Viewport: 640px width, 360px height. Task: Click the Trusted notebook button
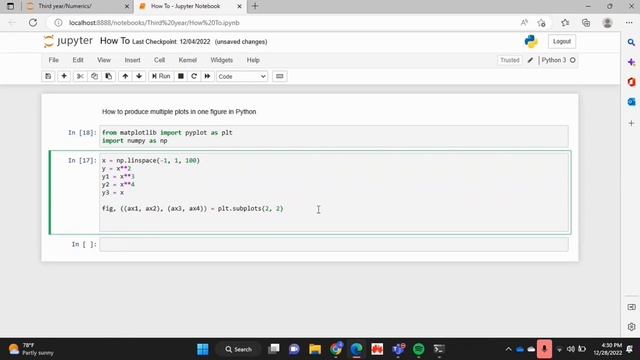pyautogui.click(x=510, y=60)
